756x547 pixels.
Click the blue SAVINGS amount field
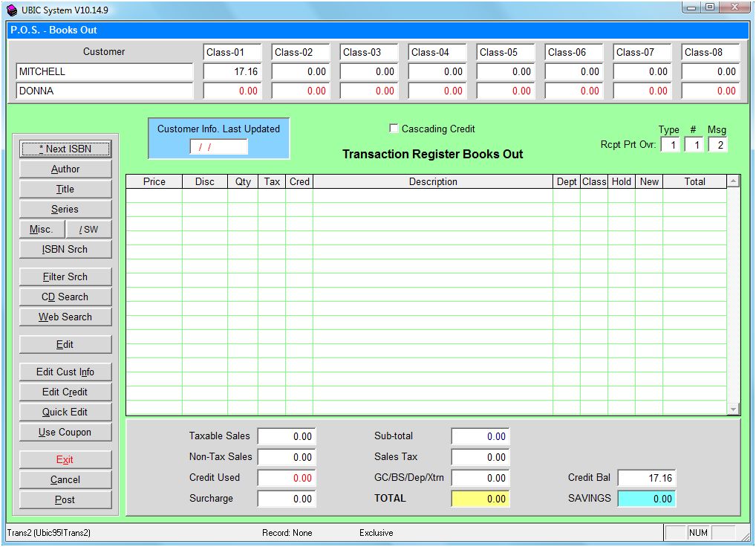pos(647,498)
